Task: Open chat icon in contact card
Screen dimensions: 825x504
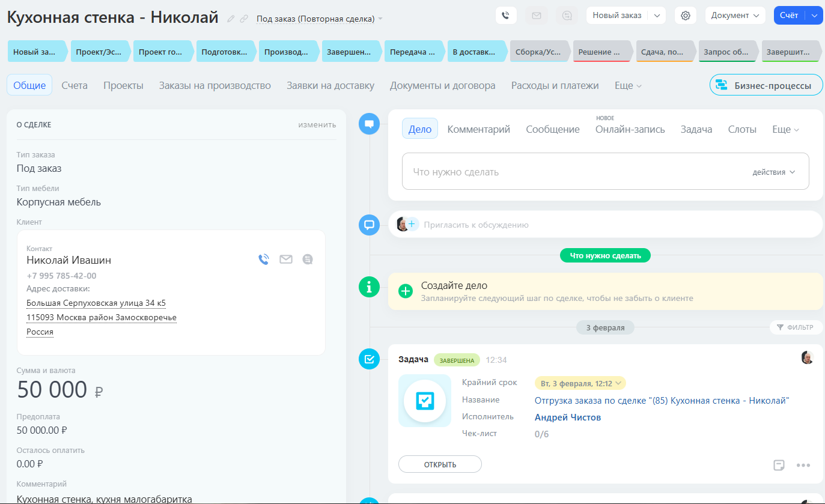Action: (308, 260)
